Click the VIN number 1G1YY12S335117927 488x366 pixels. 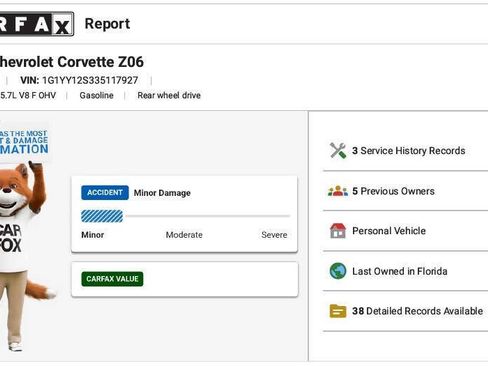(90, 80)
